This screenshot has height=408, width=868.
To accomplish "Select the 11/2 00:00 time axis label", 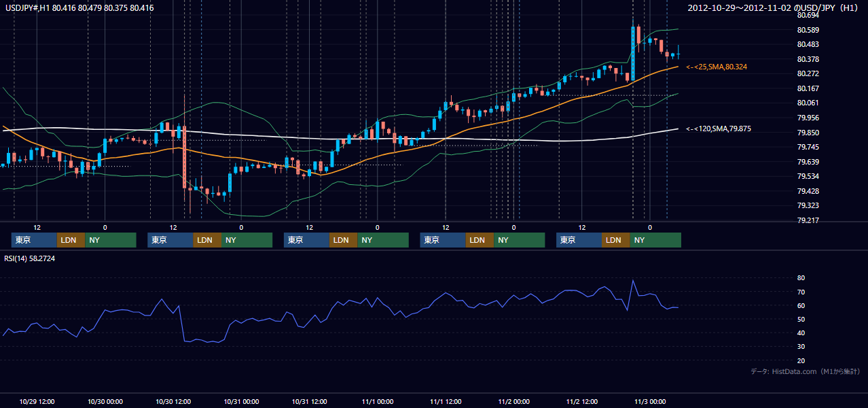I will pyautogui.click(x=513, y=401).
